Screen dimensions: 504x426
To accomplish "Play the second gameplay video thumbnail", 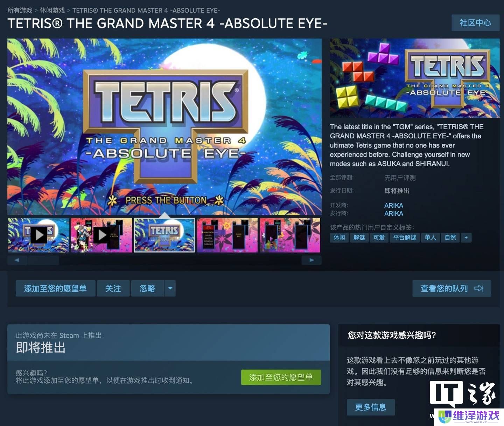I will tap(101, 235).
